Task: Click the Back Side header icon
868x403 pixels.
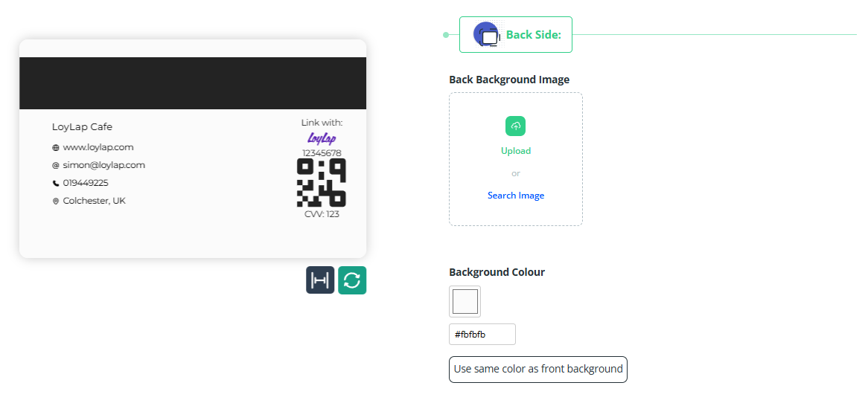Action: (x=487, y=35)
